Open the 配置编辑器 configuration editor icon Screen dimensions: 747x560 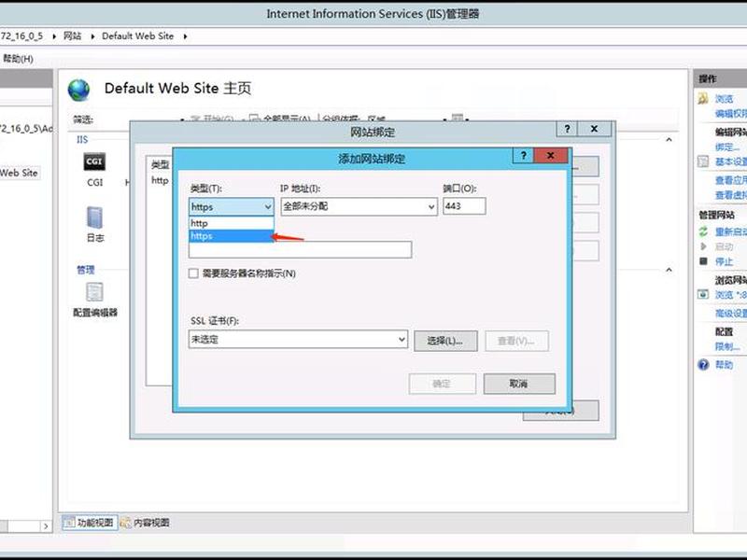94,292
